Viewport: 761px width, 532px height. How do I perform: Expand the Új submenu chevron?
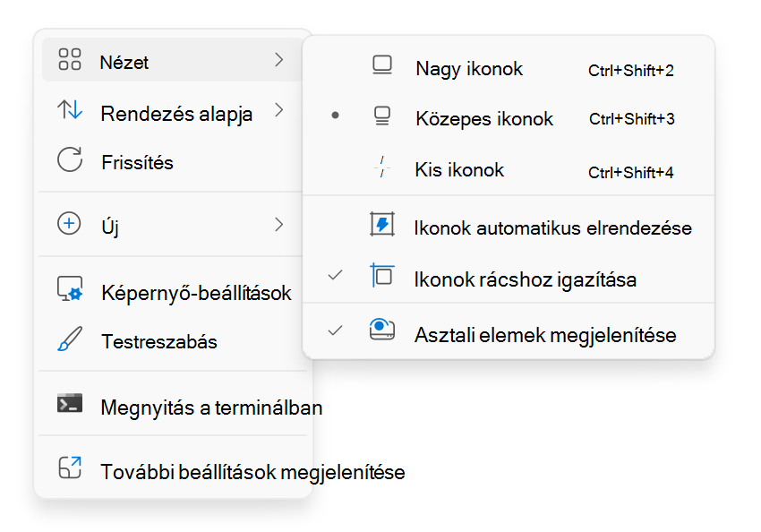coord(278,224)
